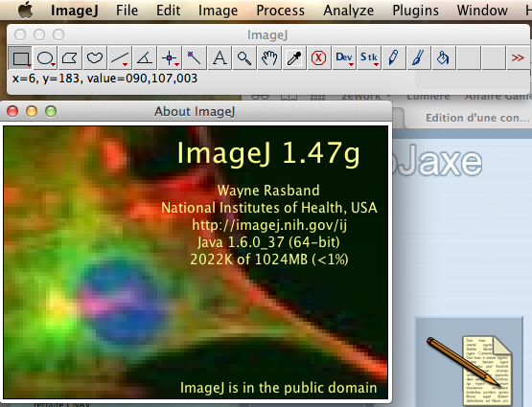Click the About ImageJ title bar
This screenshot has height=407, width=532.
tap(195, 111)
